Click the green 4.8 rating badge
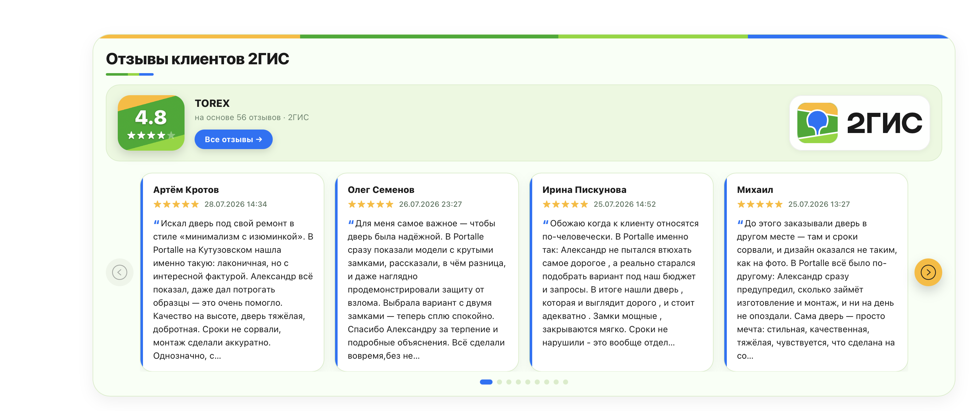This screenshot has width=980, height=411. pos(151,123)
